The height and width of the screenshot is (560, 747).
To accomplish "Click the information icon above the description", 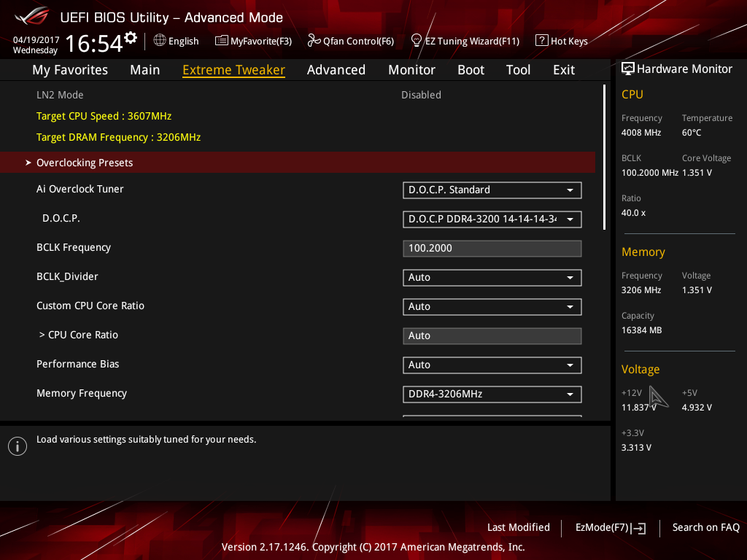I will click(x=17, y=446).
